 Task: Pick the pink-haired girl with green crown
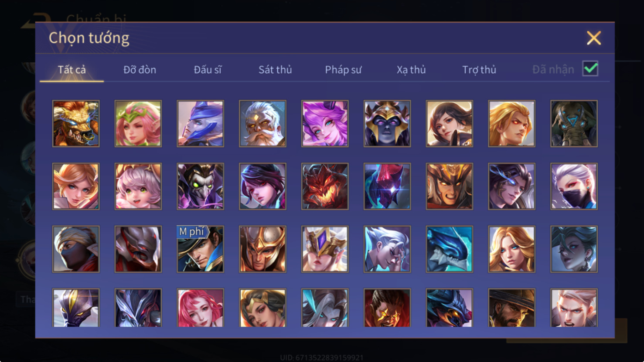click(138, 124)
